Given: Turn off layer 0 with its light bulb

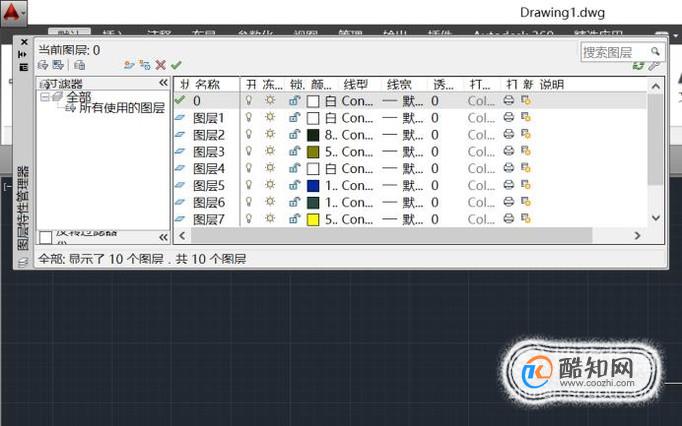Looking at the screenshot, I should tap(249, 101).
